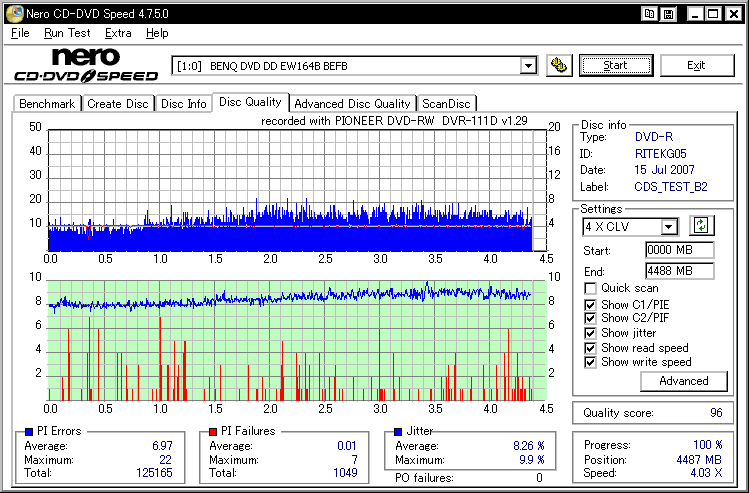Disable Show jitter checkbox
749x493 pixels.
tap(590, 333)
